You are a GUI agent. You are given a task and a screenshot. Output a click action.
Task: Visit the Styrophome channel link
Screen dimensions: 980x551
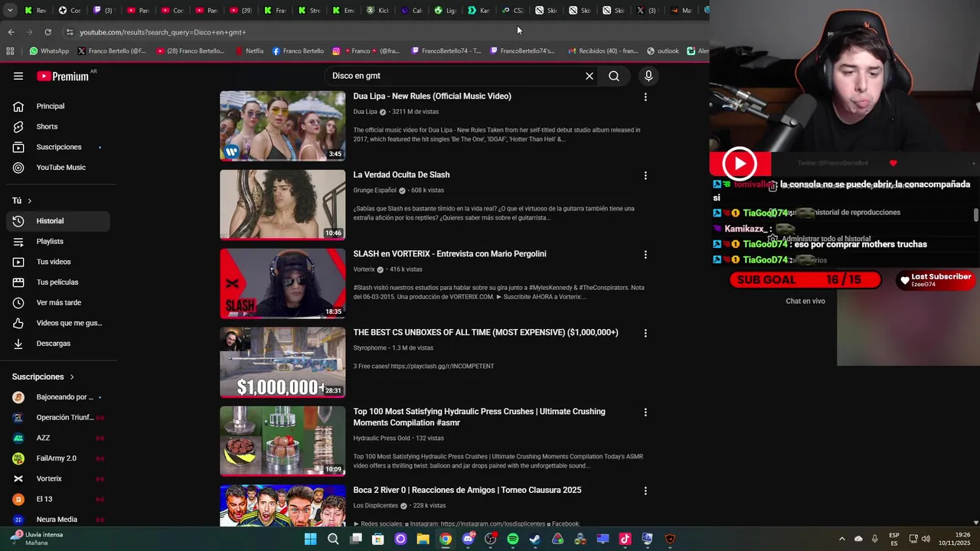point(370,348)
